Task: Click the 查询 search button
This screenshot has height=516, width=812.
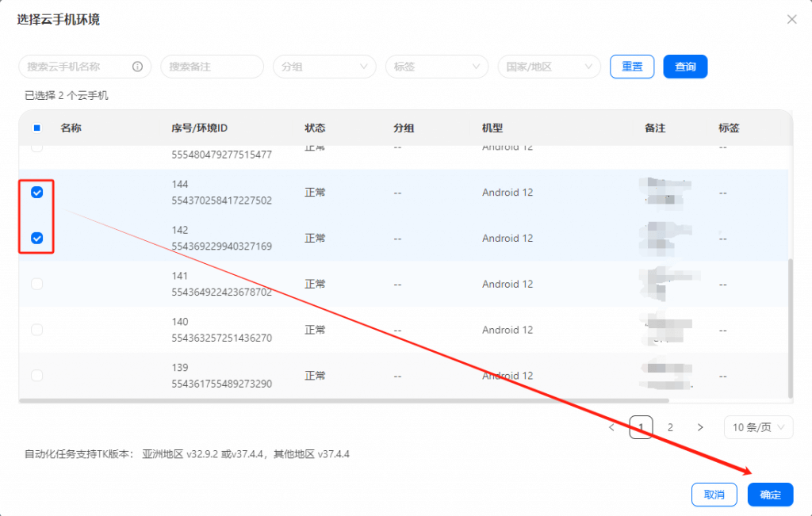Action: point(685,67)
